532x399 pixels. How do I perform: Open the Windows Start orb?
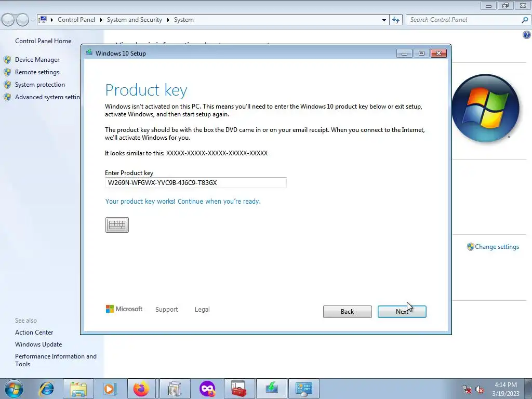click(x=14, y=389)
